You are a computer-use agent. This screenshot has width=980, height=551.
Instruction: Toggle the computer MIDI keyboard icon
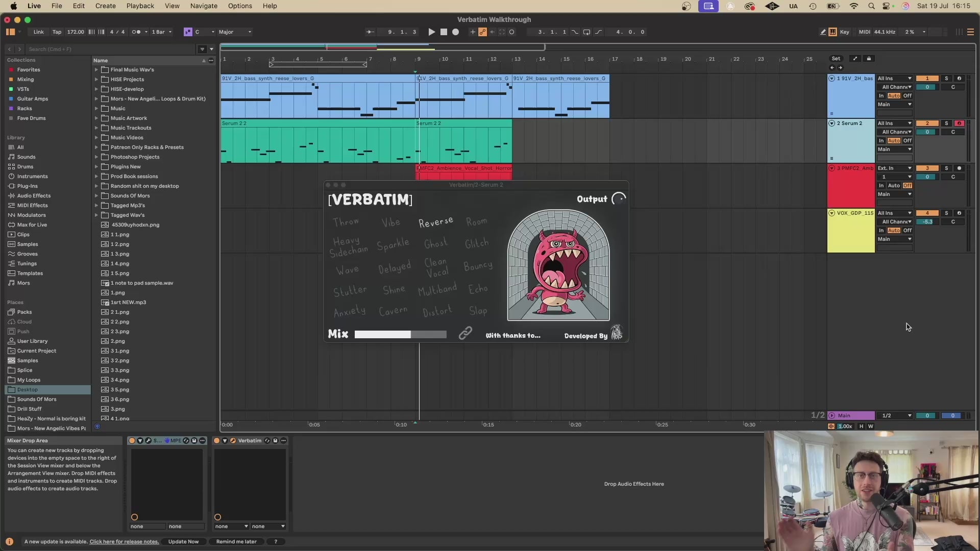tap(832, 32)
